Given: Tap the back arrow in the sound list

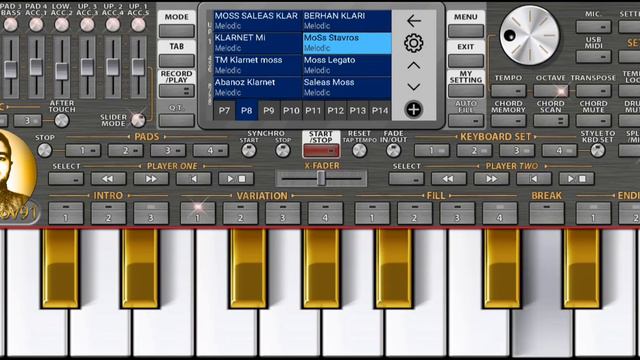Looking at the screenshot, I should point(413,21).
